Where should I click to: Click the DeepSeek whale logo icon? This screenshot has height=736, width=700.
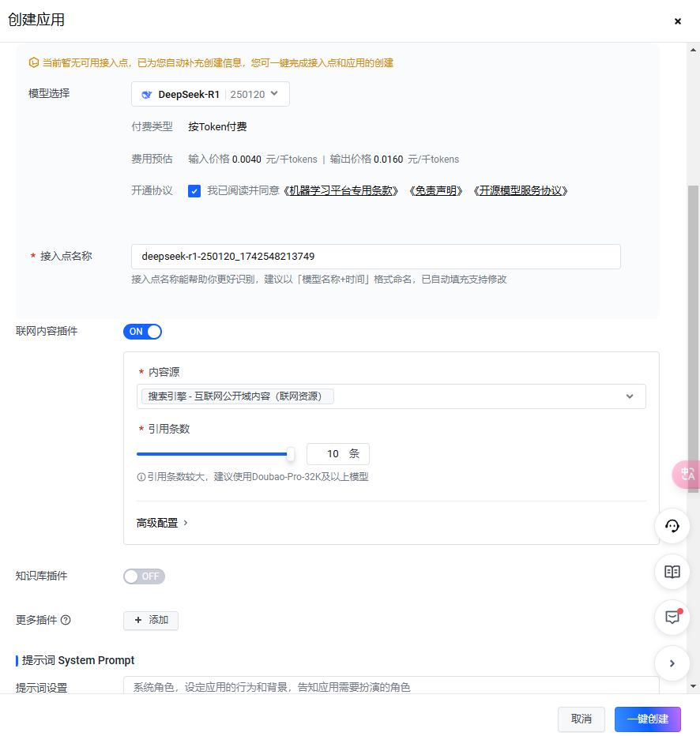[x=146, y=94]
